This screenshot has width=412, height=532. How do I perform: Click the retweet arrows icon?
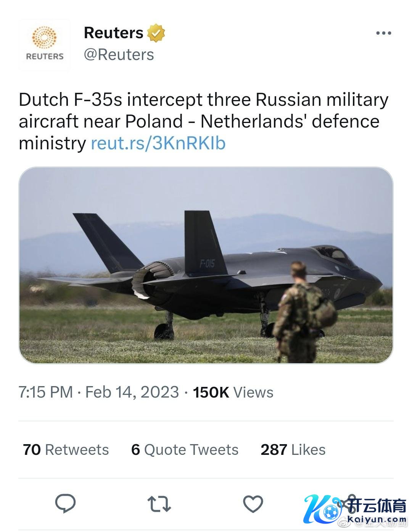pyautogui.click(x=159, y=504)
